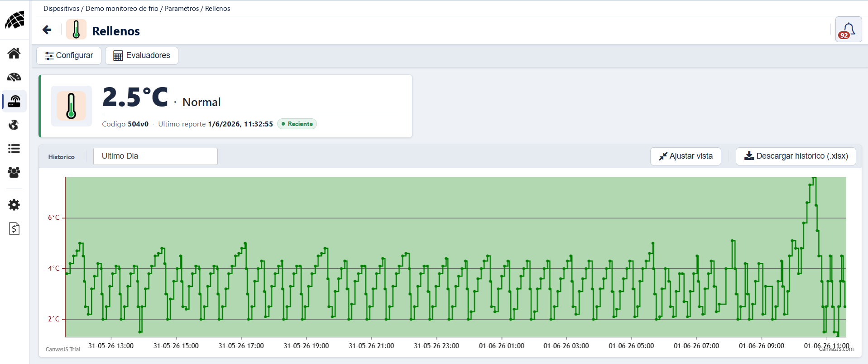Click Ajustar vista to fit chart

tap(686, 156)
